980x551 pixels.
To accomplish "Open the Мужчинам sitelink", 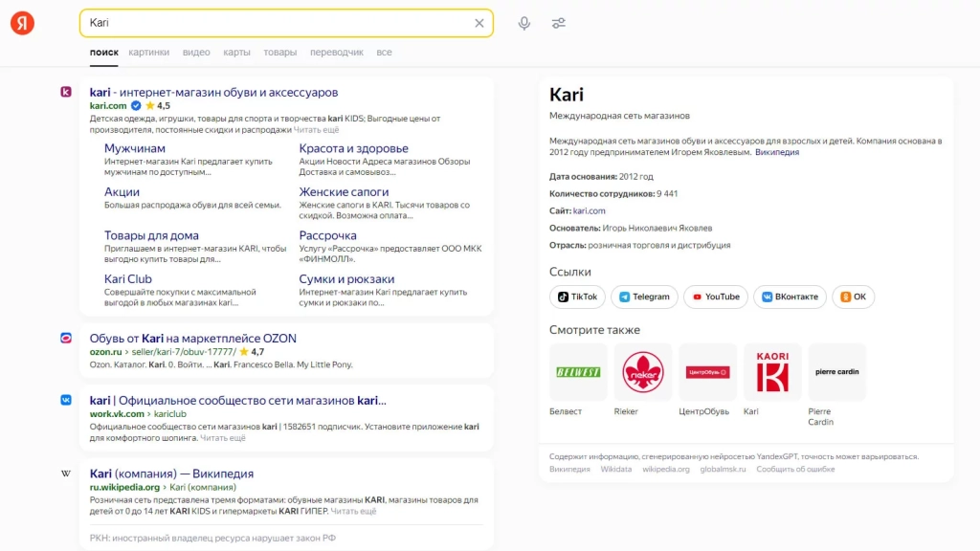I will coord(134,148).
